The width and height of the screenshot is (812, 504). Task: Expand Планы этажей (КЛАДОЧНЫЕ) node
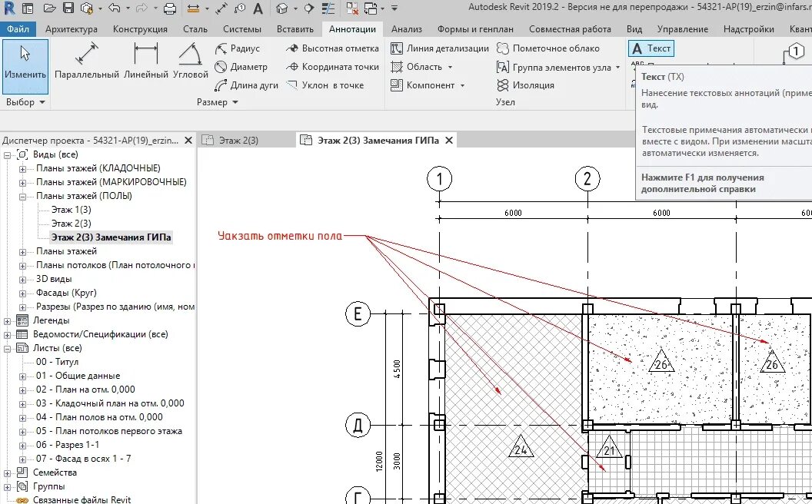[x=23, y=169]
